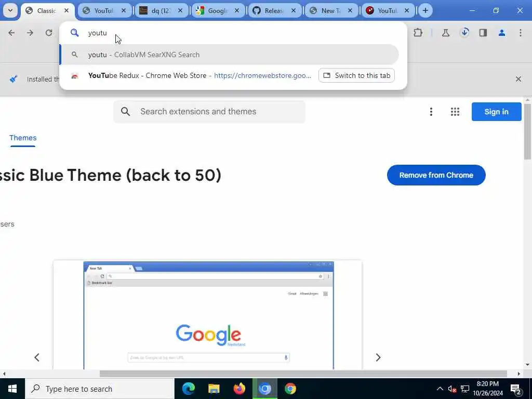The width and height of the screenshot is (532, 399).
Task: Close the Classic theme tab
Action: click(x=66, y=10)
